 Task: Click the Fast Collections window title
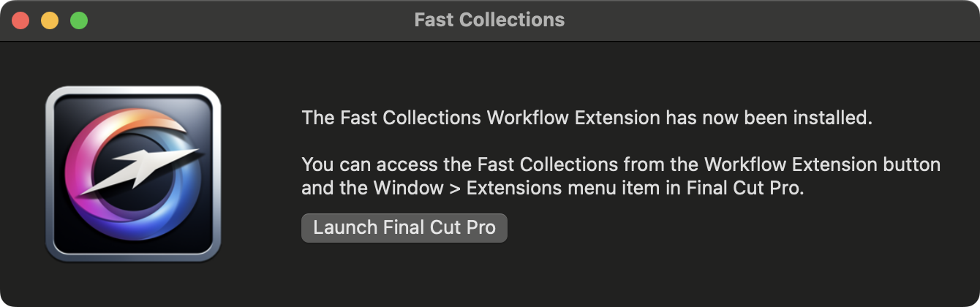pos(489,20)
